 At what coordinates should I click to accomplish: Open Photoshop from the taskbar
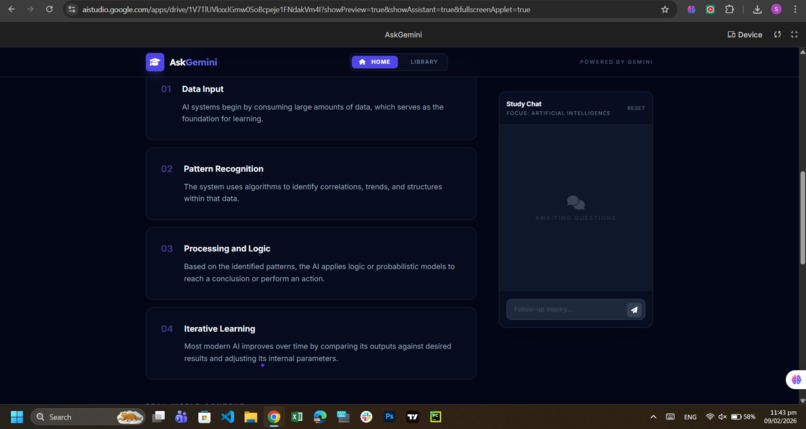[389, 417]
